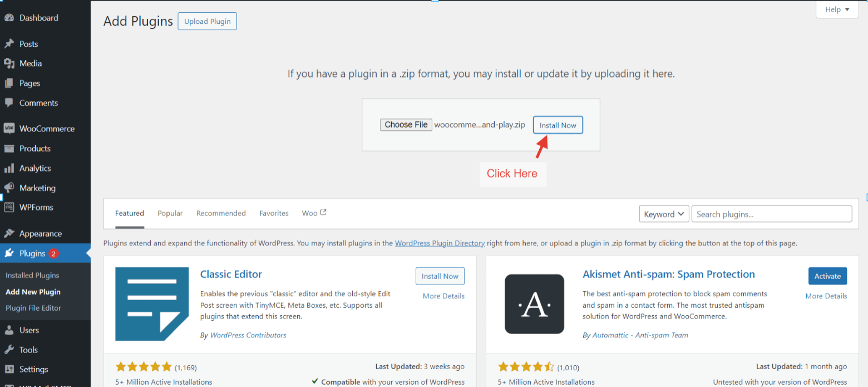Activate the Akismet Anti-spam plugin
Viewport: 868px width, 387px height.
pyautogui.click(x=827, y=276)
